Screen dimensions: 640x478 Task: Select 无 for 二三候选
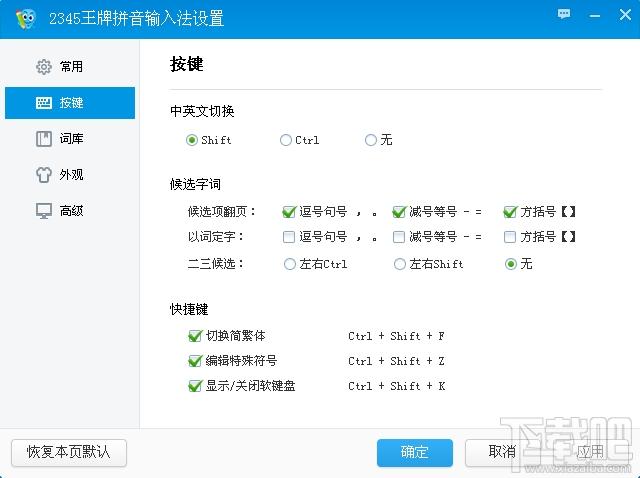pyautogui.click(x=511, y=264)
